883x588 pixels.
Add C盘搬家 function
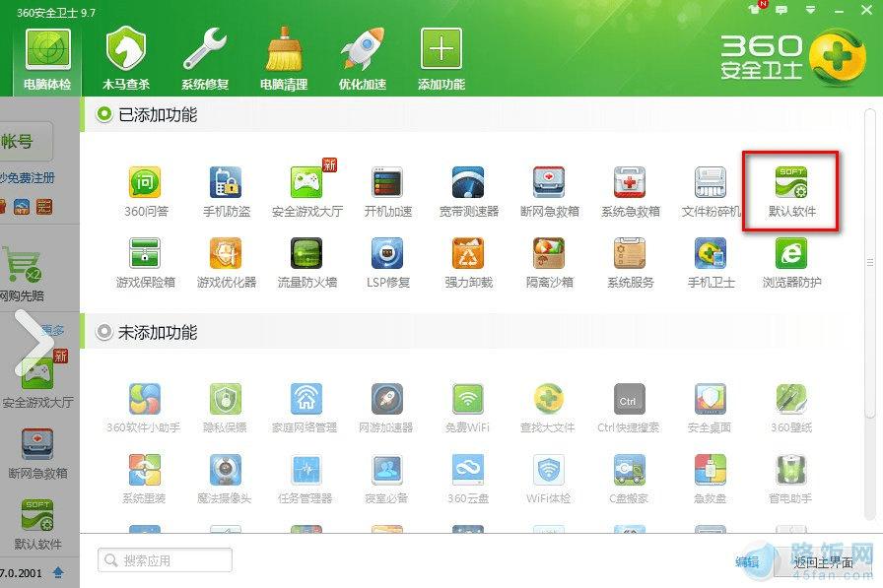click(629, 479)
